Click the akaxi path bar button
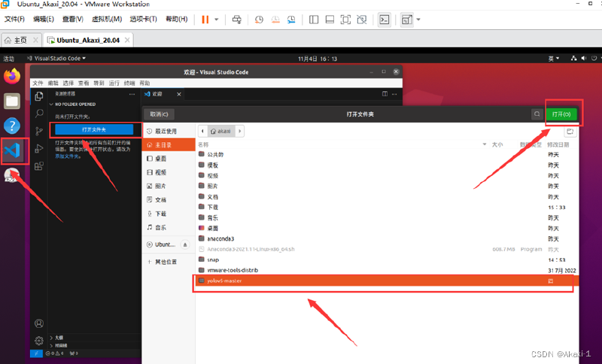Image resolution: width=602 pixels, height=364 pixels. pyautogui.click(x=221, y=131)
